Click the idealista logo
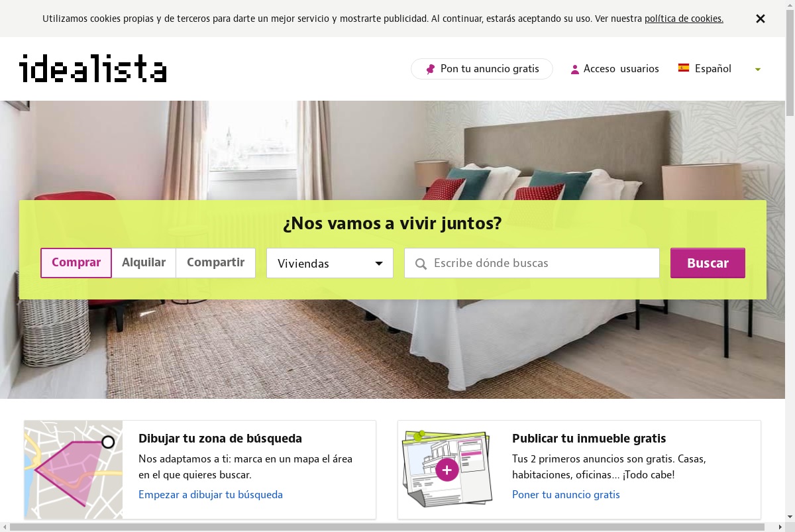Image resolution: width=795 pixels, height=532 pixels. (93, 68)
